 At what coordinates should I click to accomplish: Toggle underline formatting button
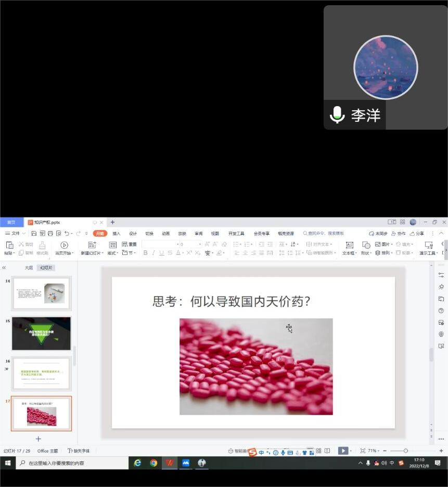(162, 253)
